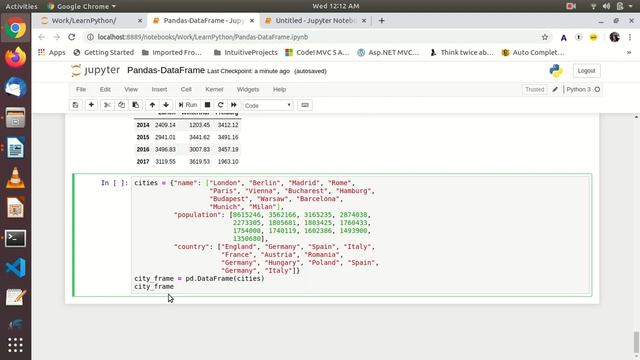Open the Help menu in Jupyter
Image resolution: width=640 pixels, height=360 pixels.
coord(279,89)
